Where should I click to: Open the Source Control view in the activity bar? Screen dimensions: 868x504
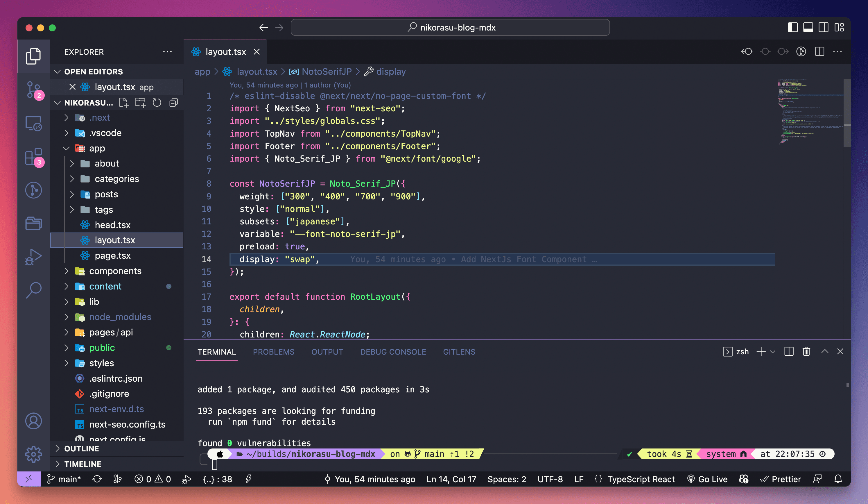pos(33,90)
